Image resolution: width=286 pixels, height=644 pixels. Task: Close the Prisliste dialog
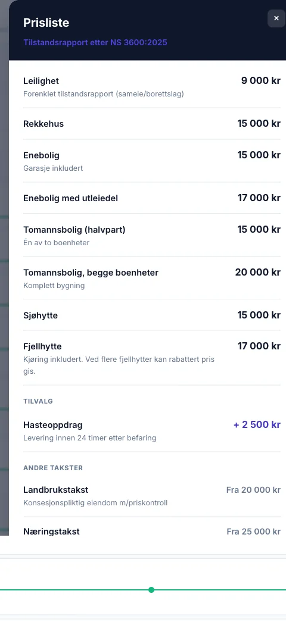pos(276,18)
